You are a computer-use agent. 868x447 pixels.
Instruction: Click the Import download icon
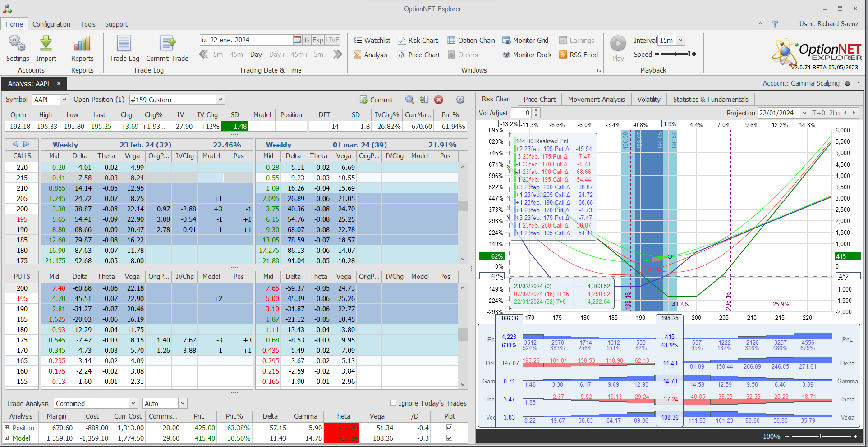(46, 49)
